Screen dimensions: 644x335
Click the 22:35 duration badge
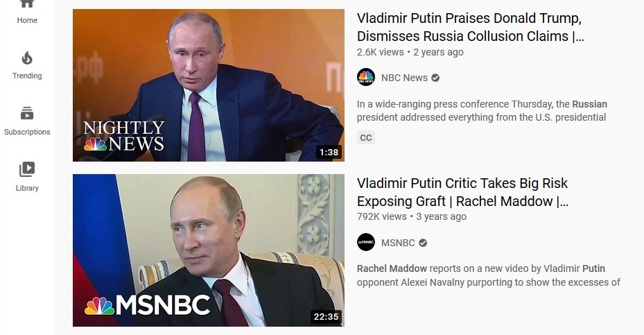326,317
